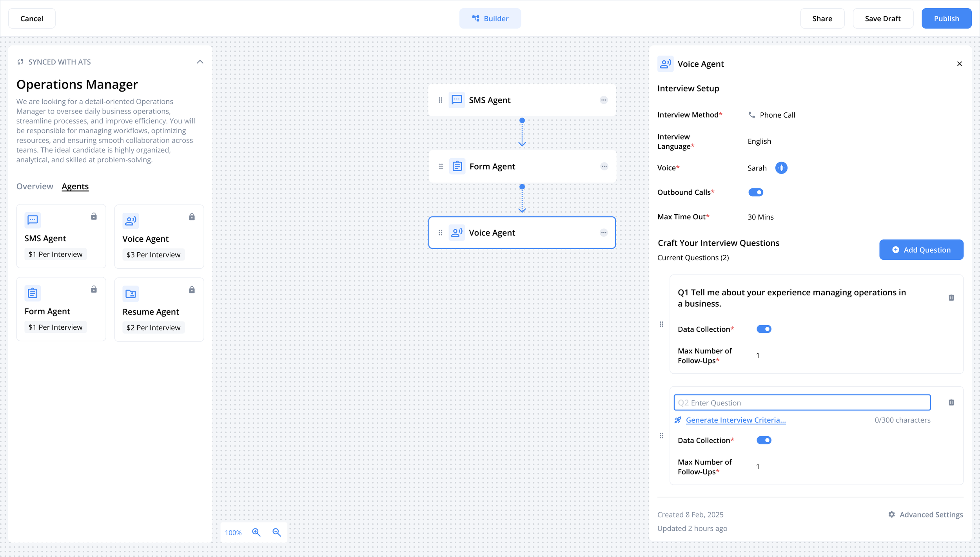Viewport: 980px width, 557px height.
Task: Open the Max Time Out 30 Mins selector
Action: (760, 217)
